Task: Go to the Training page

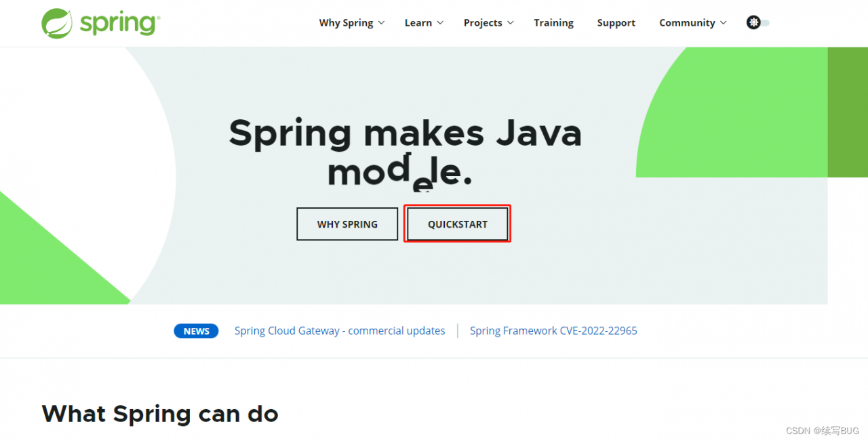Action: coord(553,23)
